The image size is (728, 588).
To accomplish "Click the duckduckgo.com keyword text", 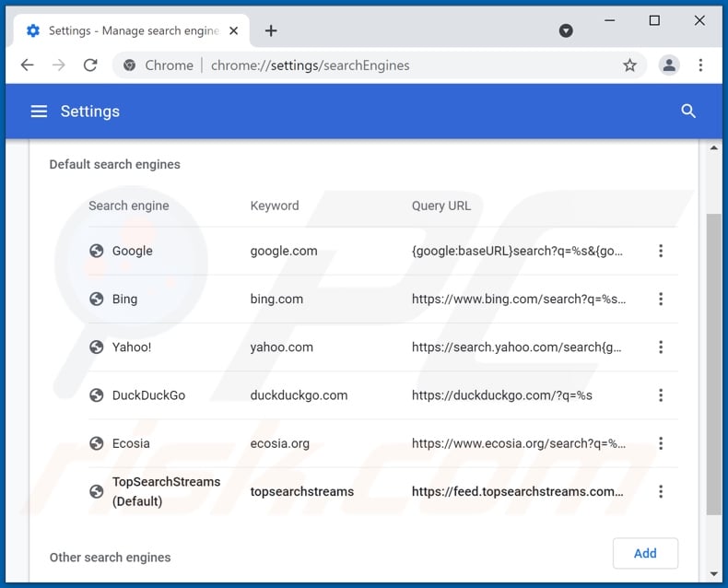I will (x=299, y=395).
